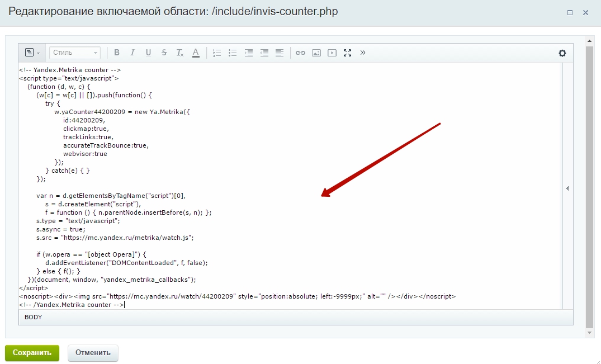
Task: Click the noscript img tag line
Action: pos(237,296)
